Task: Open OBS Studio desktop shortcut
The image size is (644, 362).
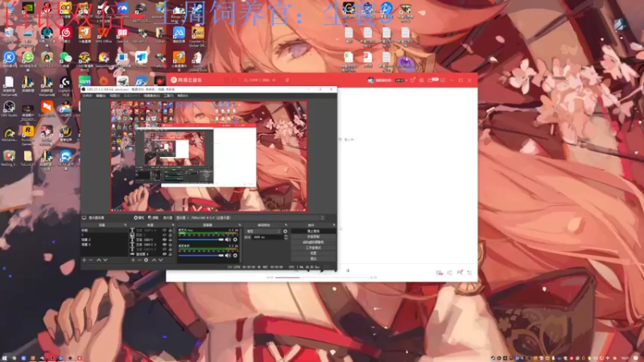Action: (x=9, y=109)
